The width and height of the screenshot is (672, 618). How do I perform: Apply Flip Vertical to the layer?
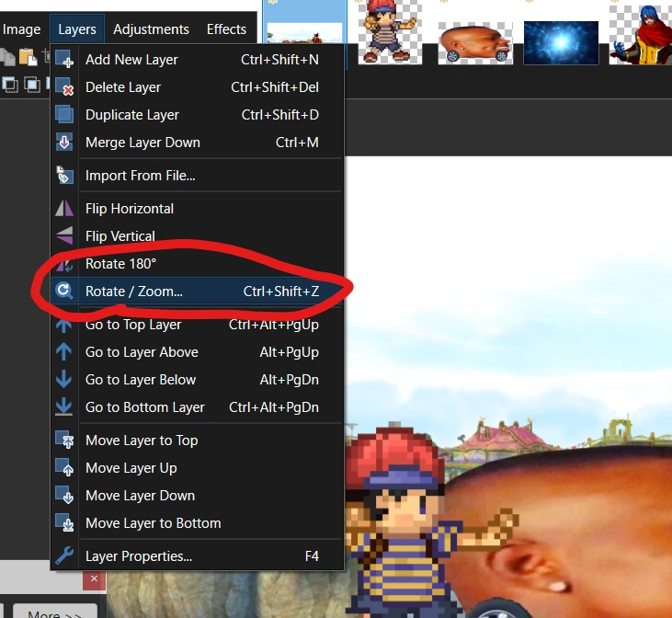coord(197,235)
